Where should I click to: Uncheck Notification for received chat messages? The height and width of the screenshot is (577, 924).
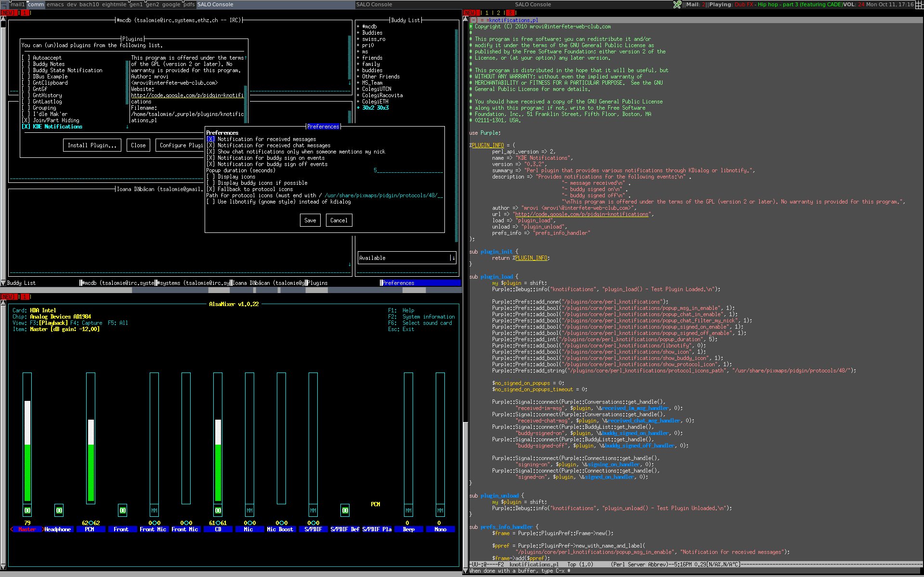[x=210, y=145]
